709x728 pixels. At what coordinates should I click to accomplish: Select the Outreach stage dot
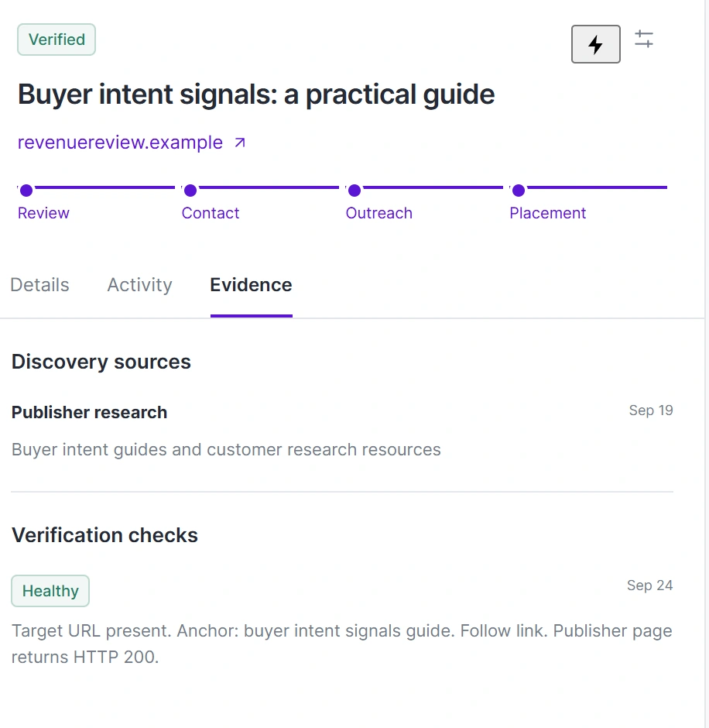point(354,191)
